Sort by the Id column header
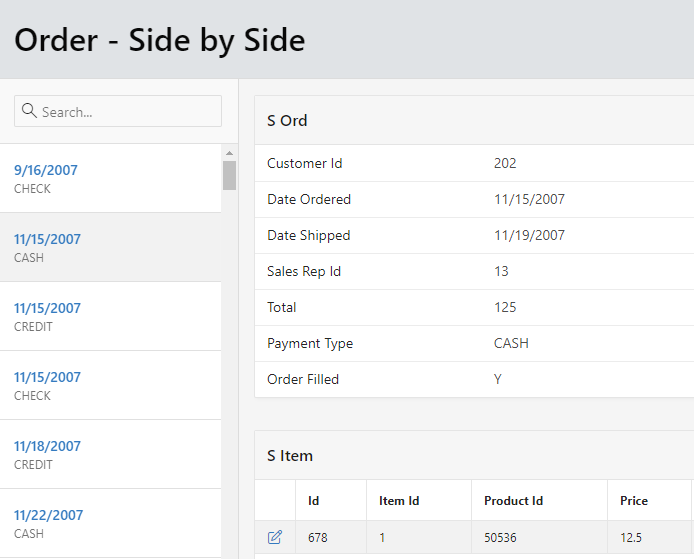Image resolution: width=694 pixels, height=559 pixels. click(314, 501)
